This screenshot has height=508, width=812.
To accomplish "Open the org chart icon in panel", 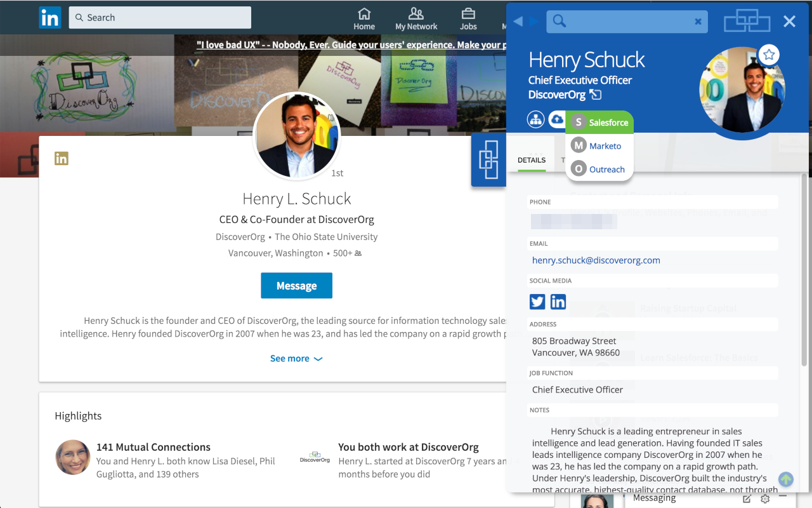I will point(536,119).
